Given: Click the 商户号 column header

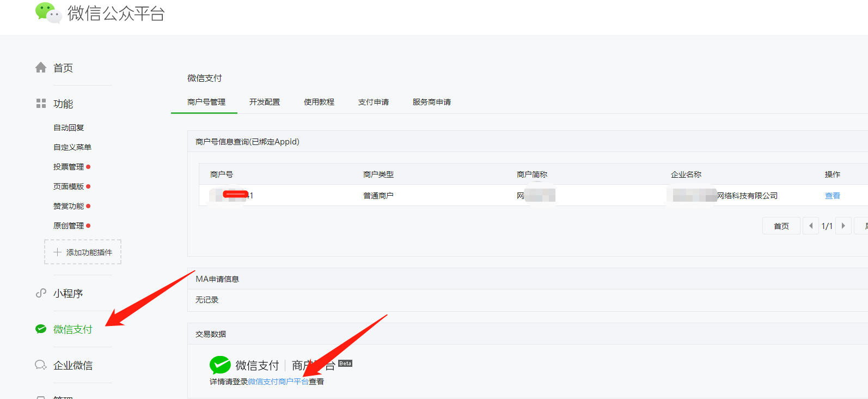Looking at the screenshot, I should 222,174.
